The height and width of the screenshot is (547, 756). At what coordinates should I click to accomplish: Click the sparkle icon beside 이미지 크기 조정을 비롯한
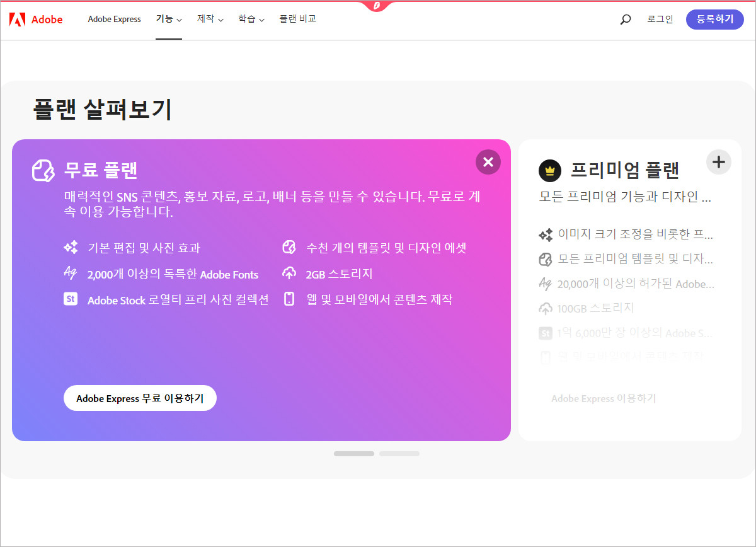coord(546,234)
